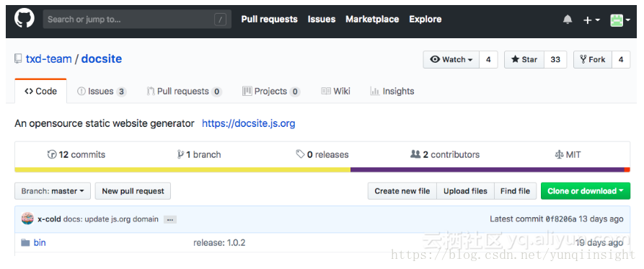Click the slash shortcut key hint
644x269 pixels.
pos(220,19)
